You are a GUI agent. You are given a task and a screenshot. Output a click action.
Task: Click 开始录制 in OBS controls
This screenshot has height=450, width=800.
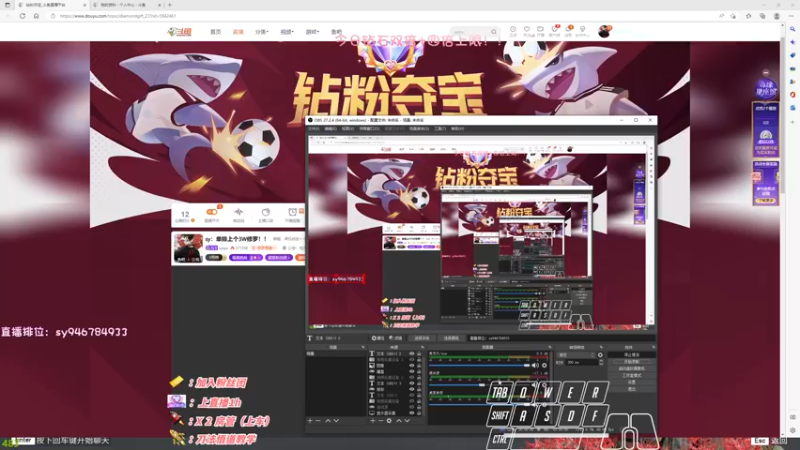point(632,361)
